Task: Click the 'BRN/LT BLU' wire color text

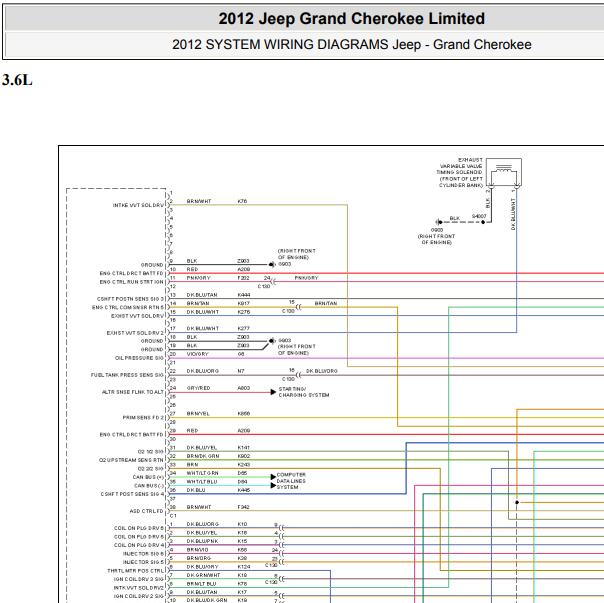Action: pos(201,583)
